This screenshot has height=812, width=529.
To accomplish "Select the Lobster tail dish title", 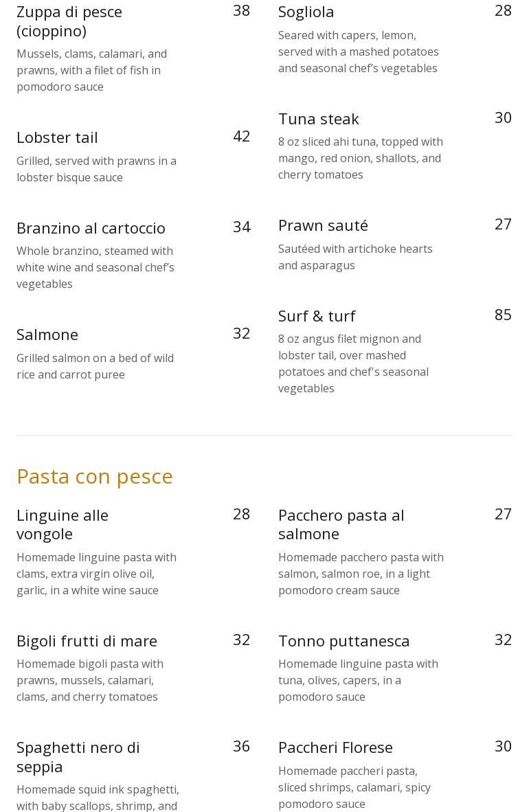I will [57, 137].
